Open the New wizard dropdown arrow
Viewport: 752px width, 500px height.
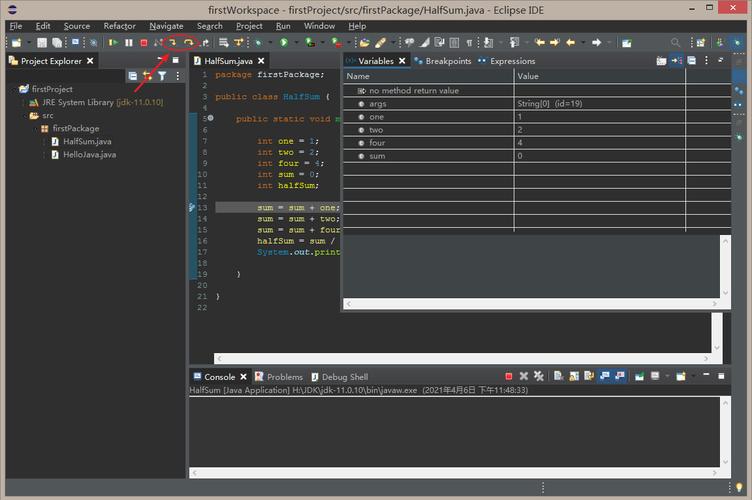(28, 43)
